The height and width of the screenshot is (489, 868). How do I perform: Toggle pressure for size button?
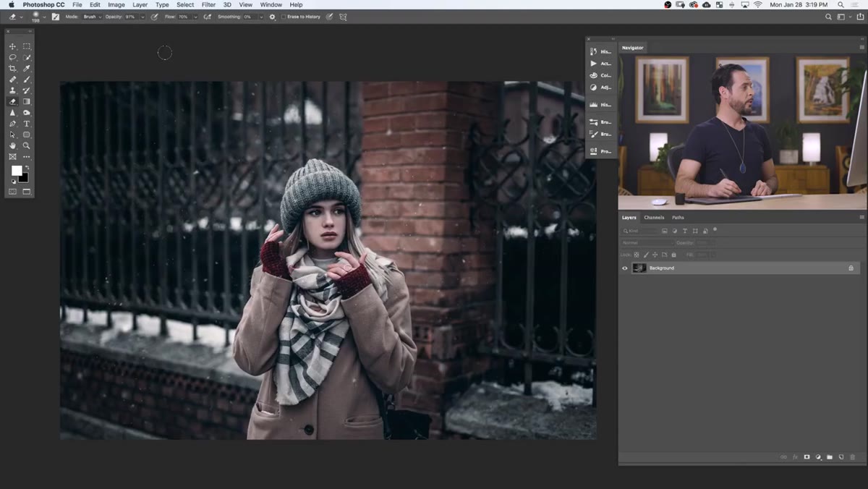[x=330, y=17]
